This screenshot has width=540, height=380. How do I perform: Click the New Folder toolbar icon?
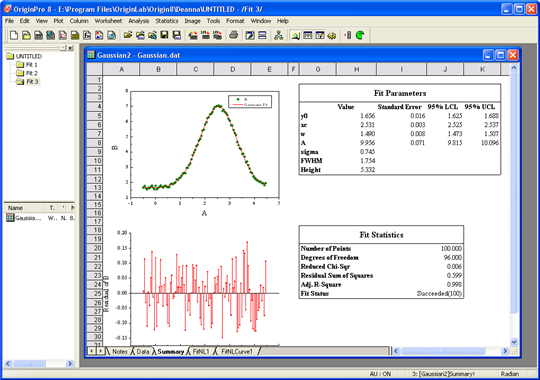26,35
